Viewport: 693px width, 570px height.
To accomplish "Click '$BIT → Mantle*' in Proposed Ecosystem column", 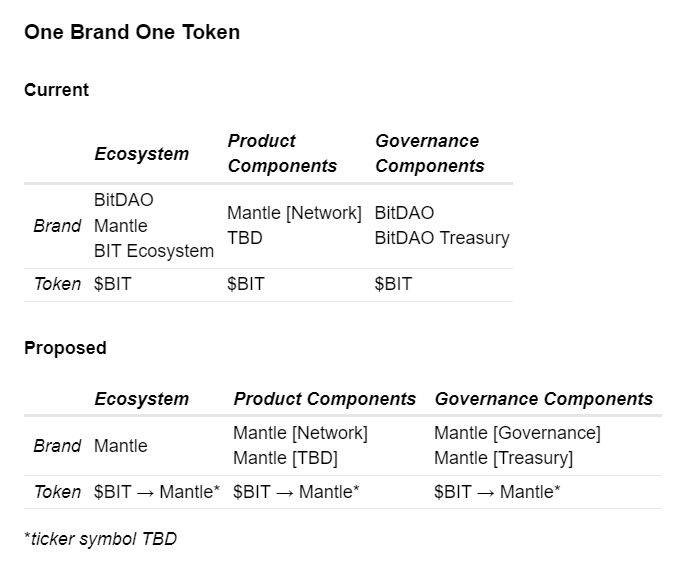I will click(157, 492).
